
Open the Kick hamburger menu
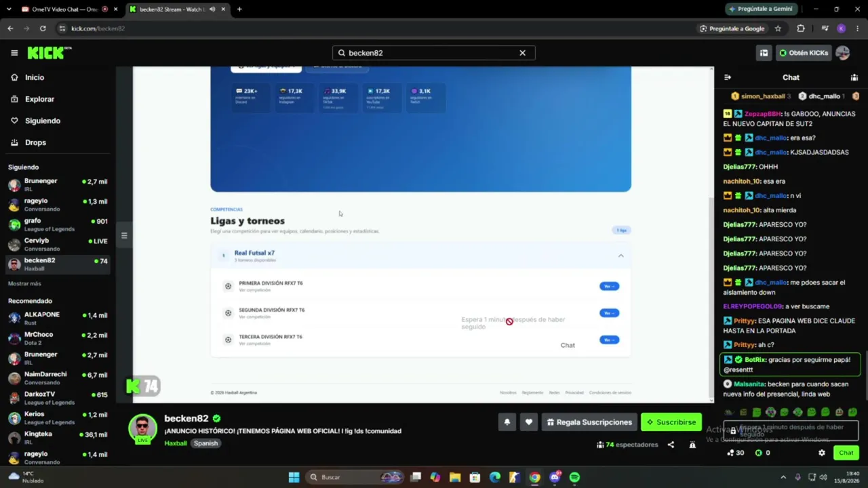[x=14, y=53]
